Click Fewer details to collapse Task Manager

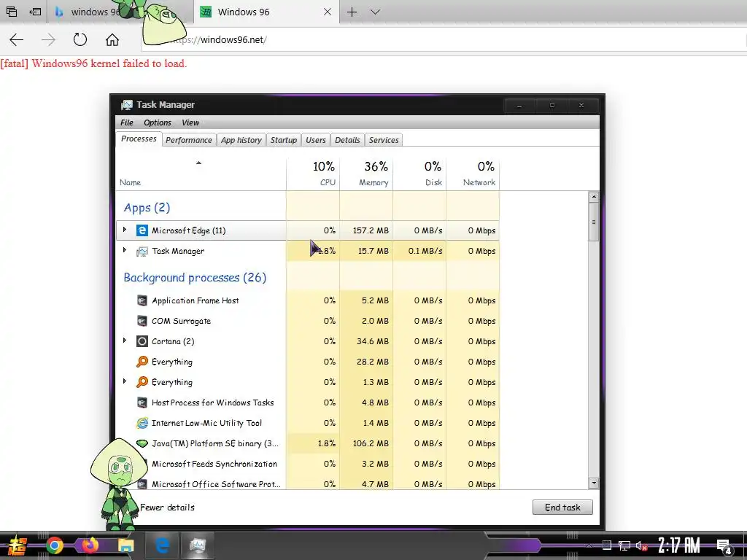[167, 507]
